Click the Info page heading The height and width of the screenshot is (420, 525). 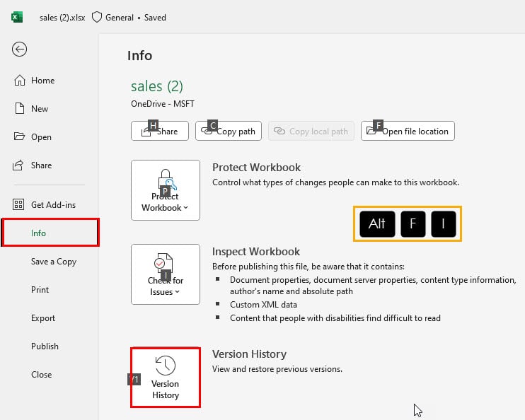pos(139,56)
